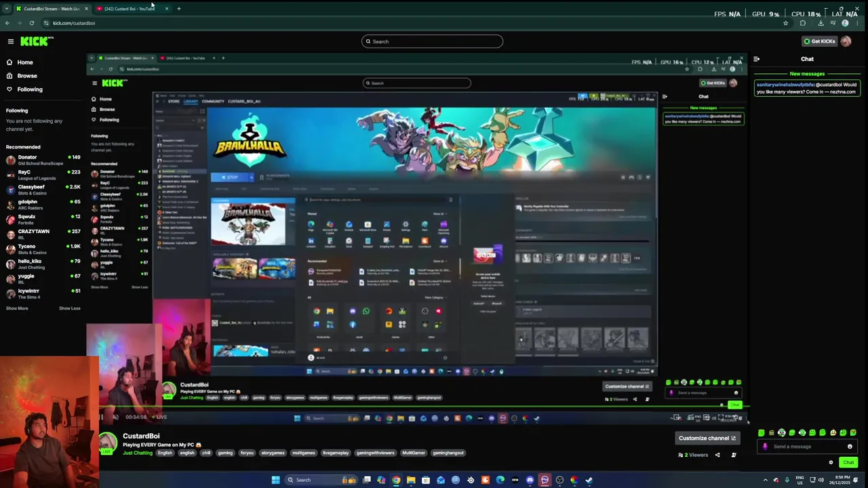Open the profile avatar menu

point(846,41)
